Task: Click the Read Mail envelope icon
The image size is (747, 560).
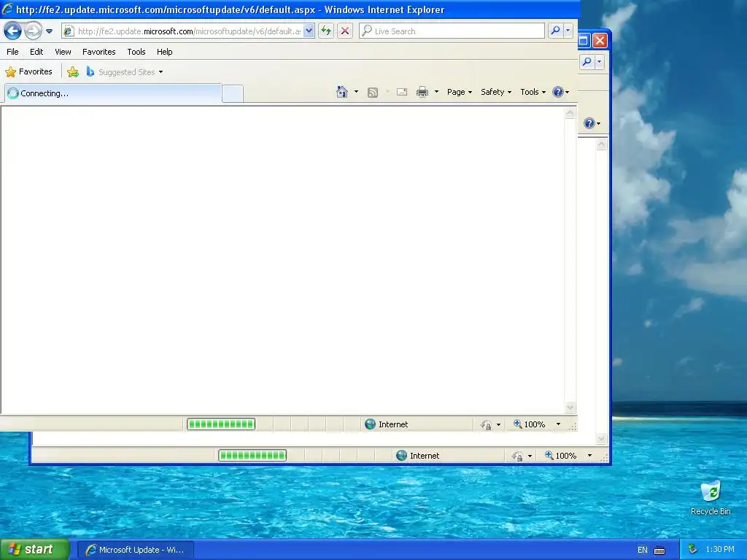Action: [402, 92]
